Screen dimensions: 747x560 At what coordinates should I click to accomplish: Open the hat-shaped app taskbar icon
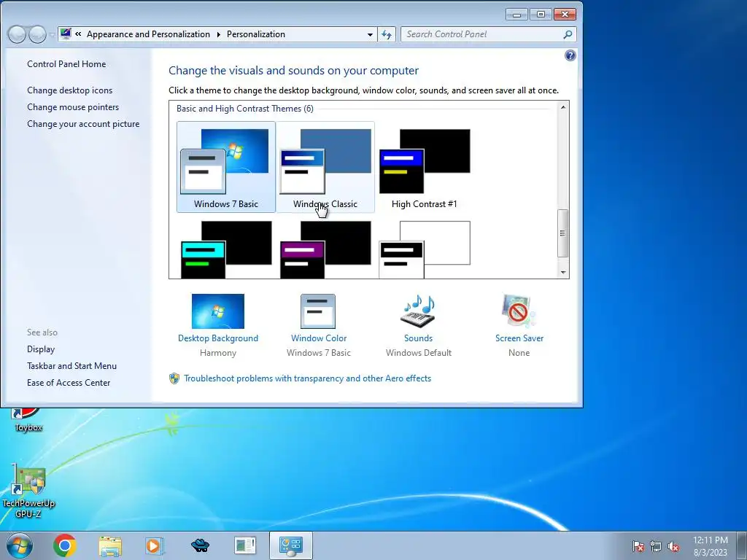(200, 545)
